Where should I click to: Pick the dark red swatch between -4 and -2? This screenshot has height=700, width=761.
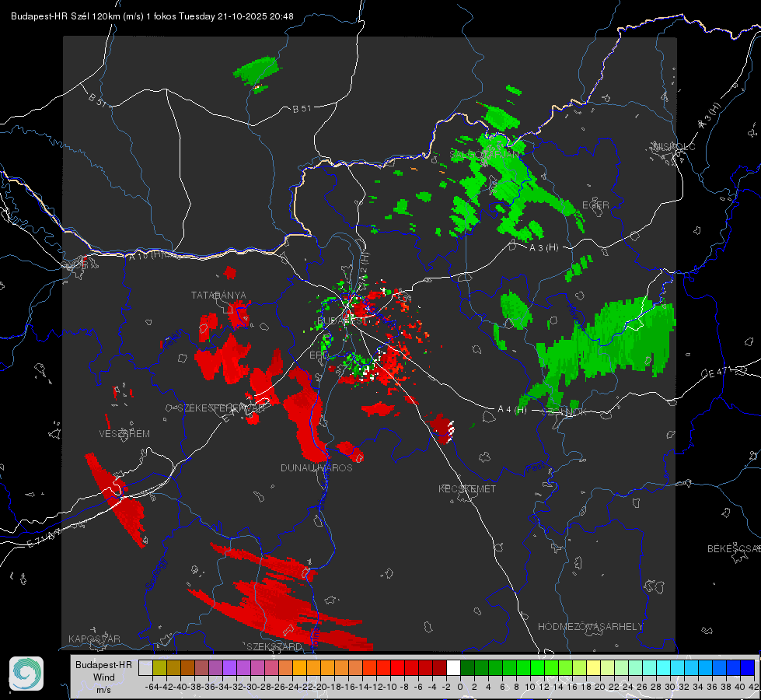[439, 667]
